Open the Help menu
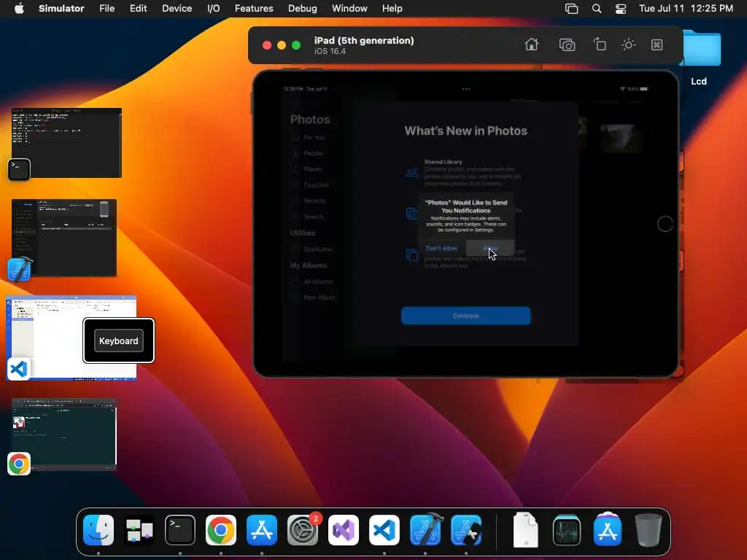 pyautogui.click(x=392, y=9)
